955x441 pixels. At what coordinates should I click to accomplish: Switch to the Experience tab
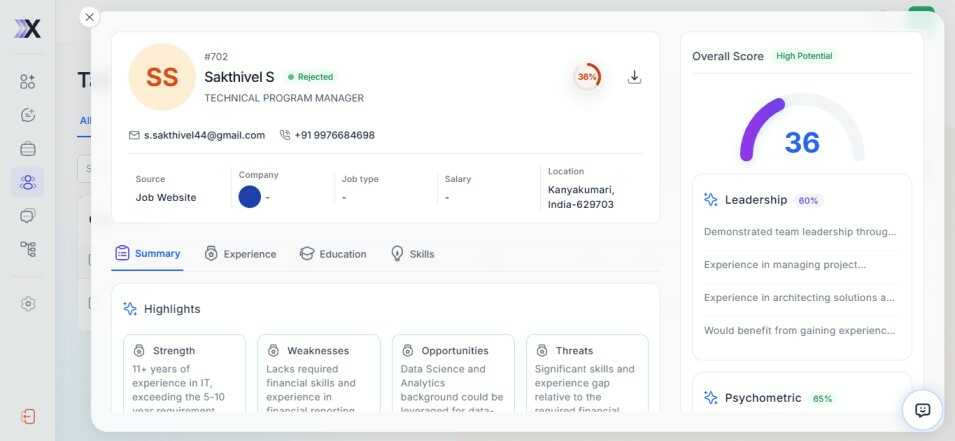pyautogui.click(x=240, y=254)
